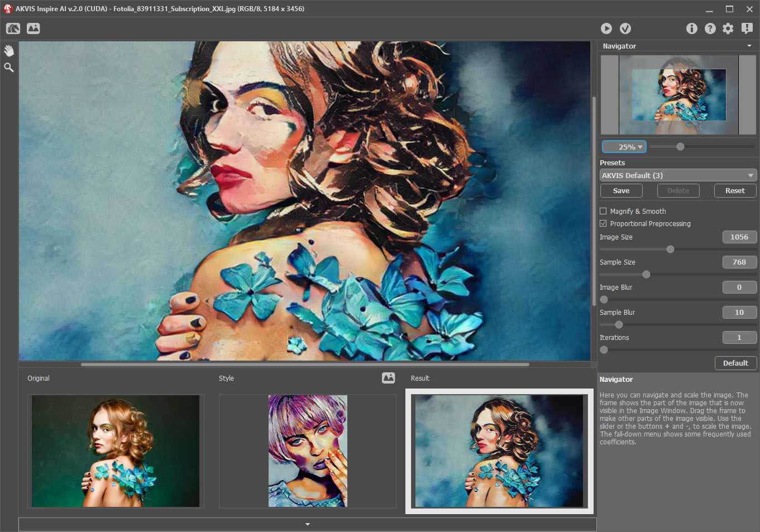Viewport: 760px width, 532px height.
Task: Click the Reset button
Action: click(735, 191)
